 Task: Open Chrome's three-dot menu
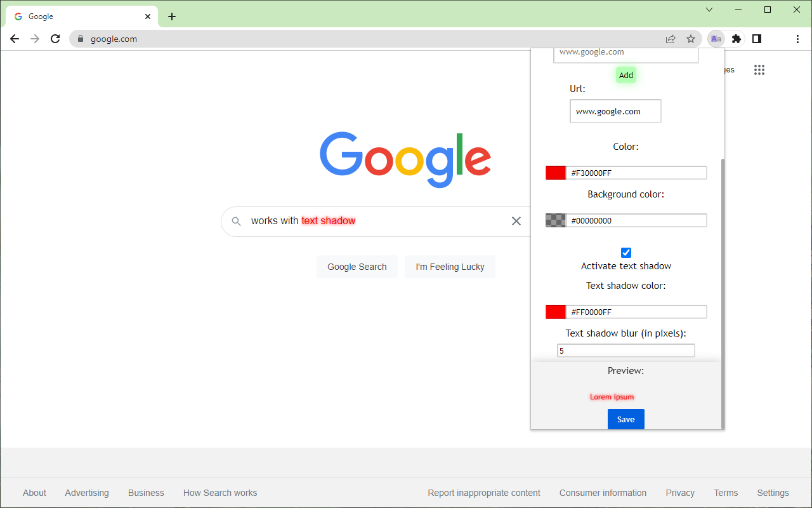[797, 39]
